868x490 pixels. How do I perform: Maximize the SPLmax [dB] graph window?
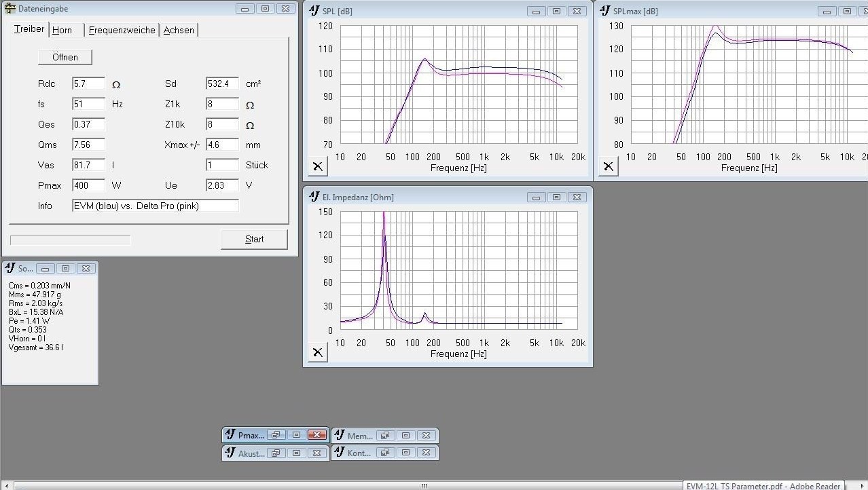pos(847,11)
